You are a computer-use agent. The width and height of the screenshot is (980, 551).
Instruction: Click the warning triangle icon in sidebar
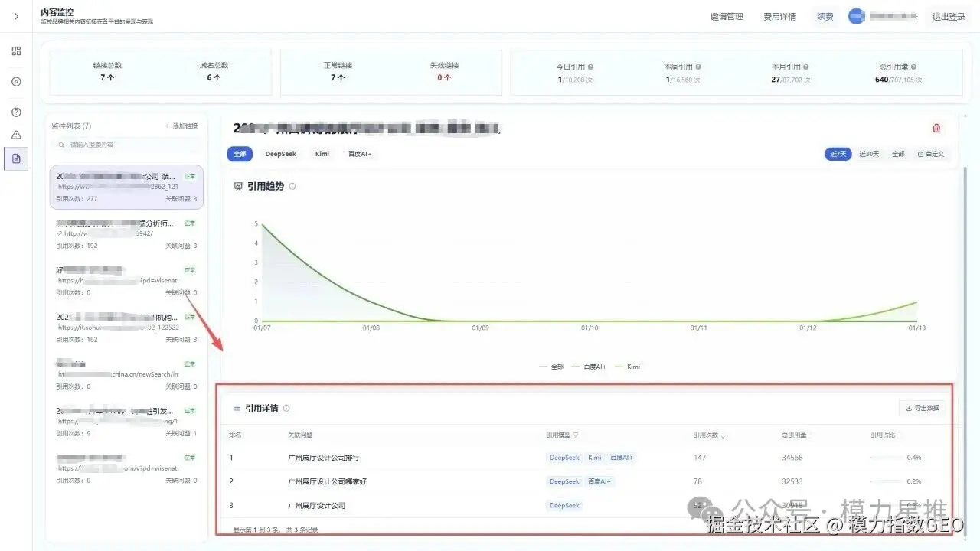pos(15,135)
